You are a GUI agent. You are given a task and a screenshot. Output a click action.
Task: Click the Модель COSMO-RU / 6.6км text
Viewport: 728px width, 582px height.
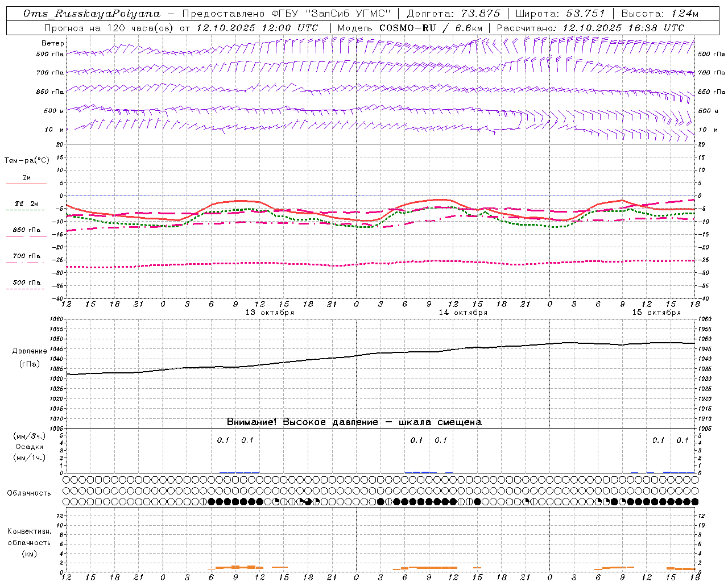click(410, 28)
